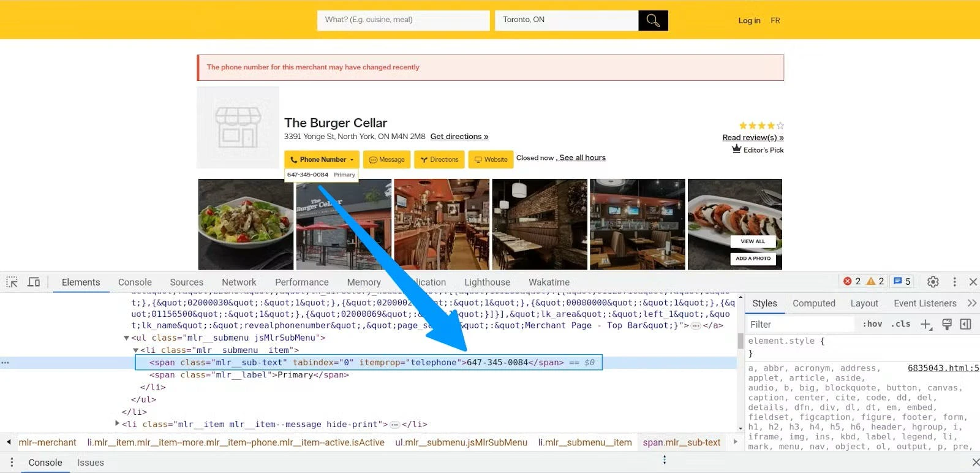The width and height of the screenshot is (980, 473).
Task: Toggle the element inspector picker icon
Action: tap(12, 282)
